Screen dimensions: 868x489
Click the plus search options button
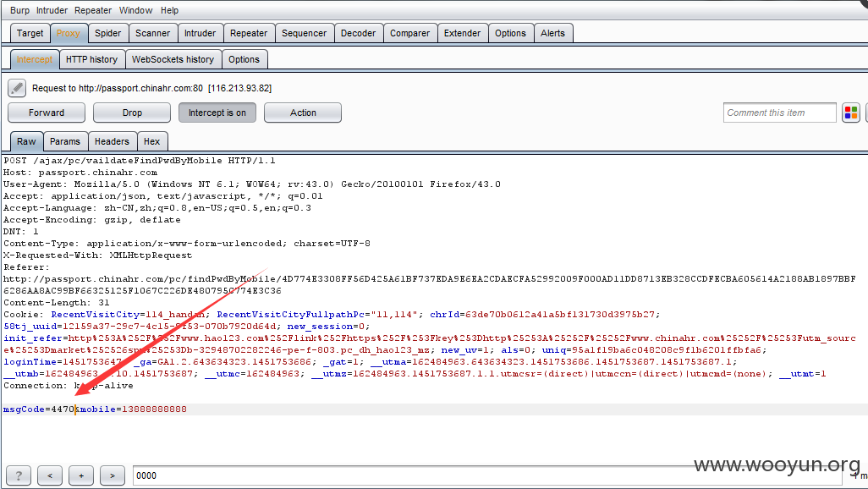point(81,475)
